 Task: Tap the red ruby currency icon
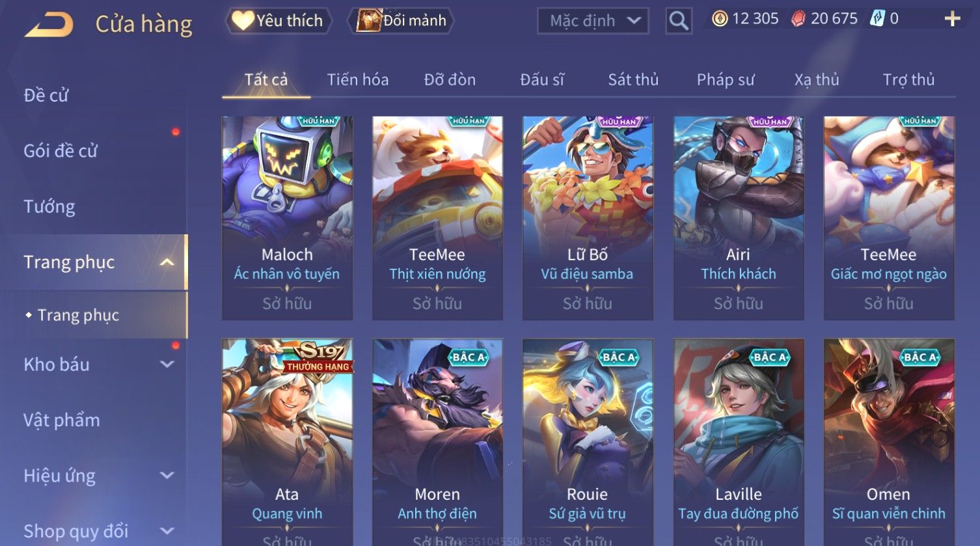[798, 19]
